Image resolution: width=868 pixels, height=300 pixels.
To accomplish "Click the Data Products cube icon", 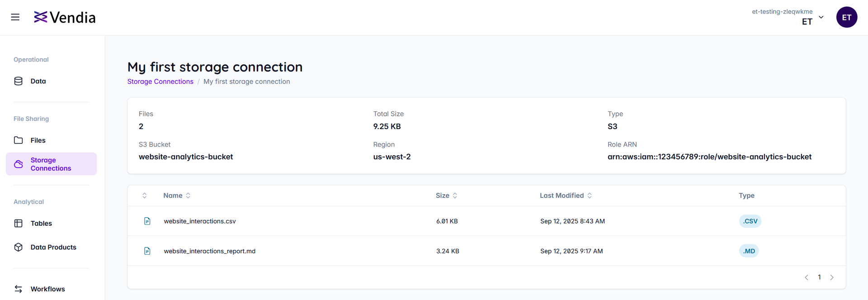I will [19, 247].
